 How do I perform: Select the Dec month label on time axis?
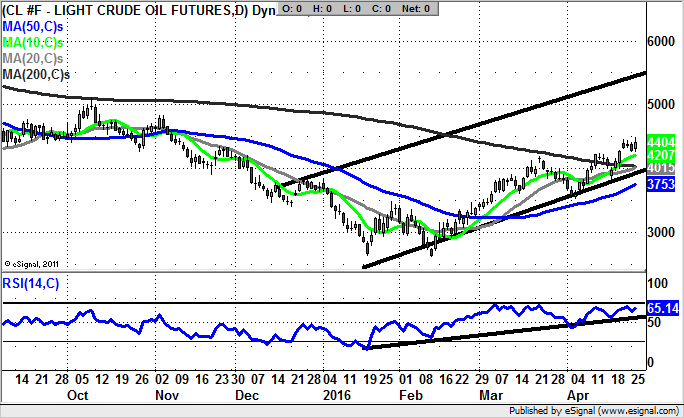pos(246,395)
